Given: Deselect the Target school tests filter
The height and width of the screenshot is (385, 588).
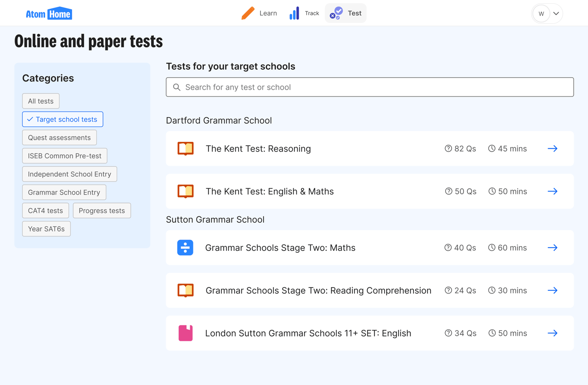Looking at the screenshot, I should tap(62, 119).
